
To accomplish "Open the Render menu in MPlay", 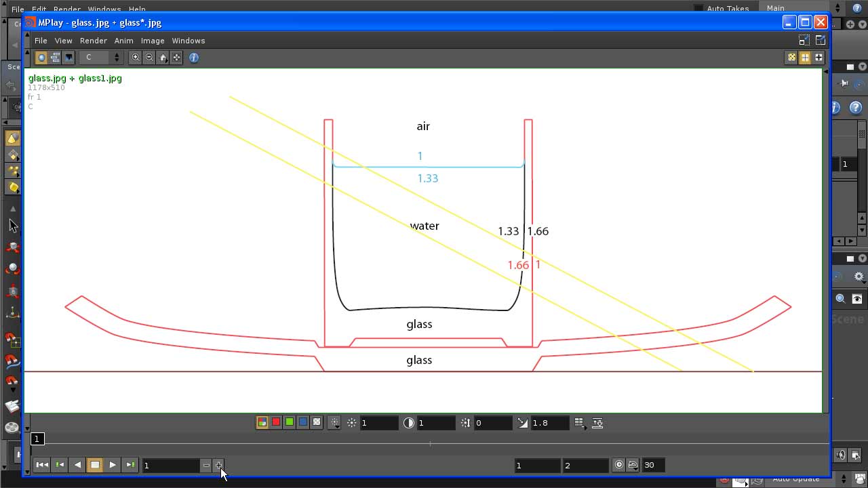I will click(93, 41).
